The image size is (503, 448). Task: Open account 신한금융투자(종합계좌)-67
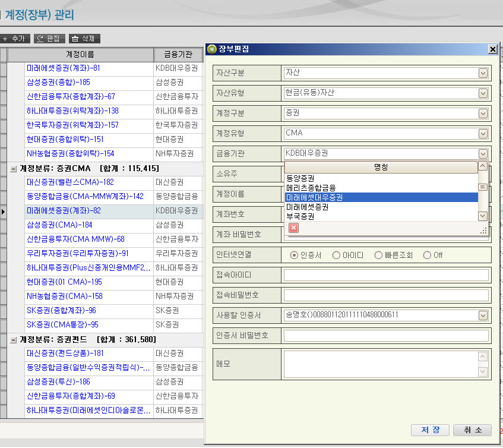pyautogui.click(x=71, y=97)
